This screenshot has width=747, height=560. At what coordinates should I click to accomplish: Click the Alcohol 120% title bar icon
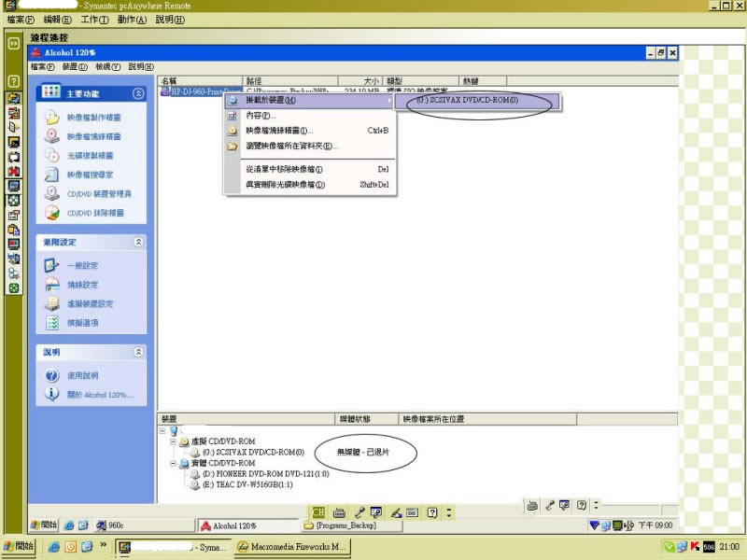coord(36,52)
